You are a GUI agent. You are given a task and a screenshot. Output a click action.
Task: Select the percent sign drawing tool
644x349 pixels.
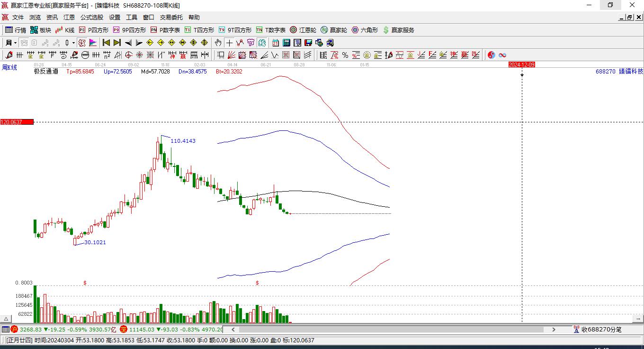coord(345,55)
